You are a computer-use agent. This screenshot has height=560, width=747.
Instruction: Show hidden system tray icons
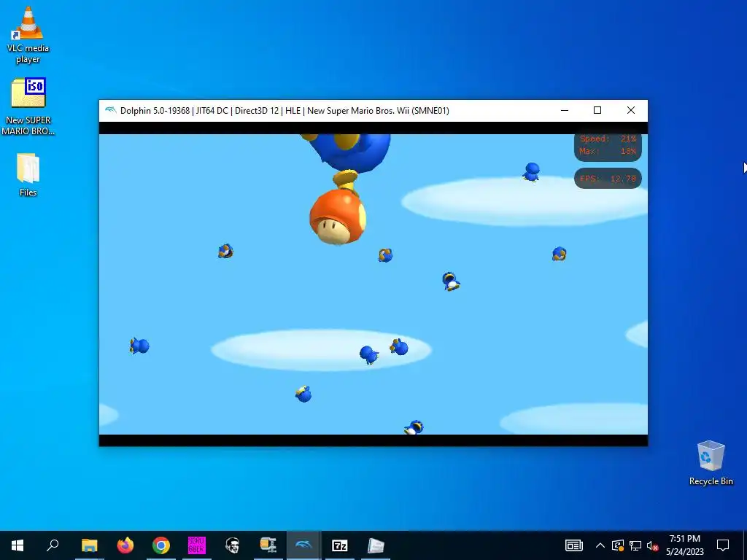click(600, 545)
